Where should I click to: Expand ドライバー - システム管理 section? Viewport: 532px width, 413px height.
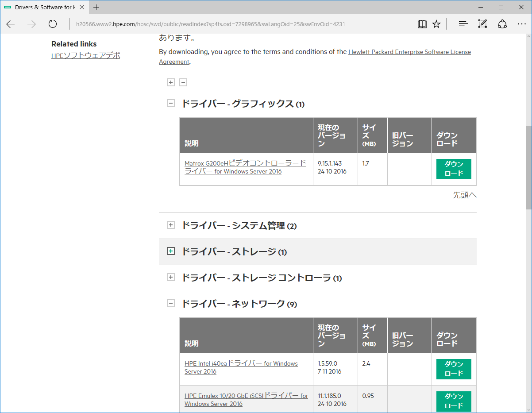click(x=171, y=225)
